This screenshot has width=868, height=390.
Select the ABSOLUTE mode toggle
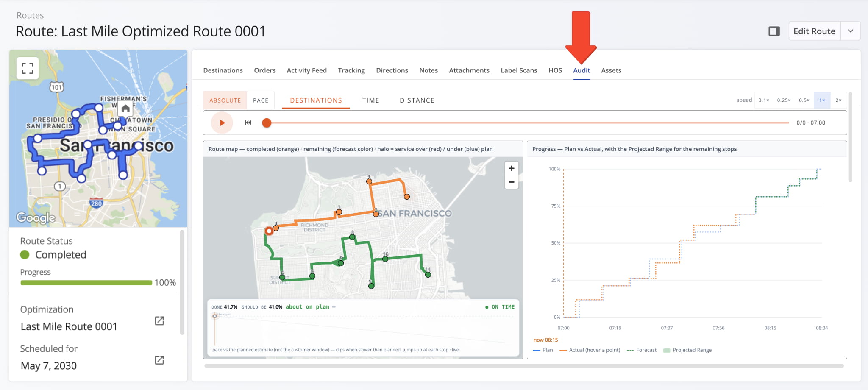225,100
